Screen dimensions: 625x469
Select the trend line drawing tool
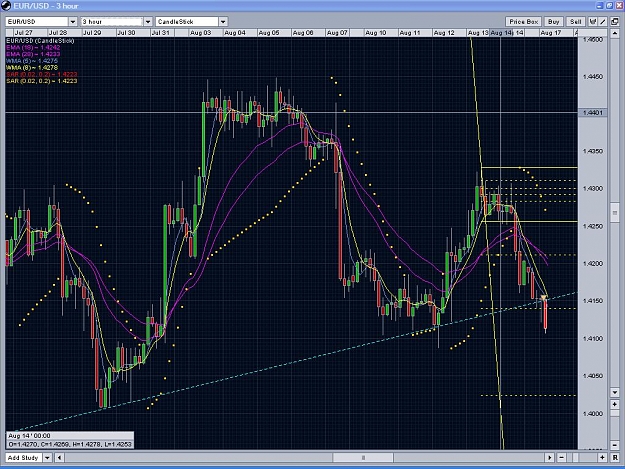(x=603, y=22)
